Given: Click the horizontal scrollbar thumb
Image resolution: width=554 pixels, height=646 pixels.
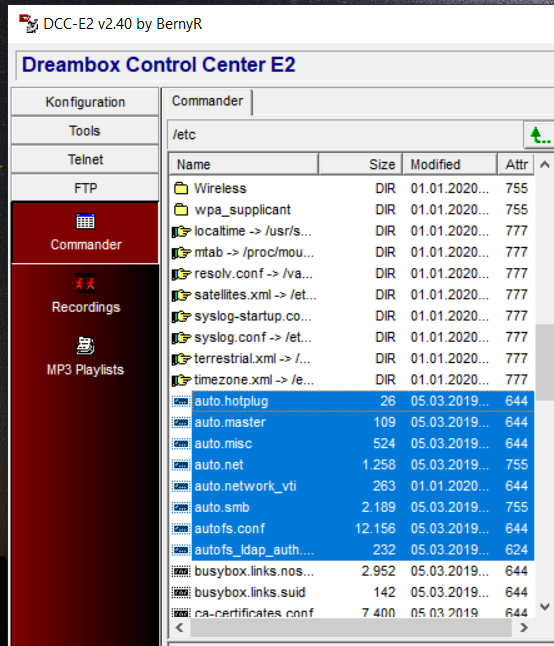Looking at the screenshot, I should (x=351, y=628).
